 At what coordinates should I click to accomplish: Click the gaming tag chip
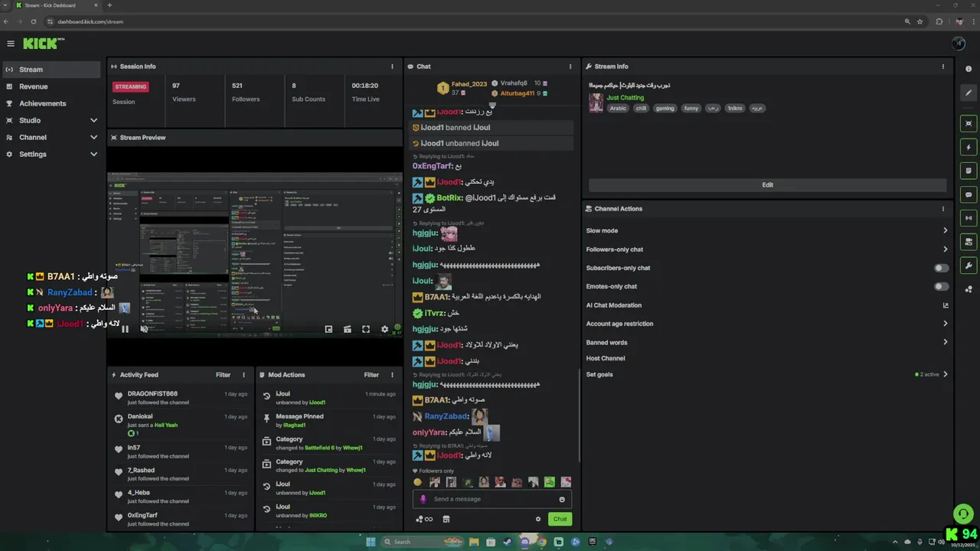point(665,108)
